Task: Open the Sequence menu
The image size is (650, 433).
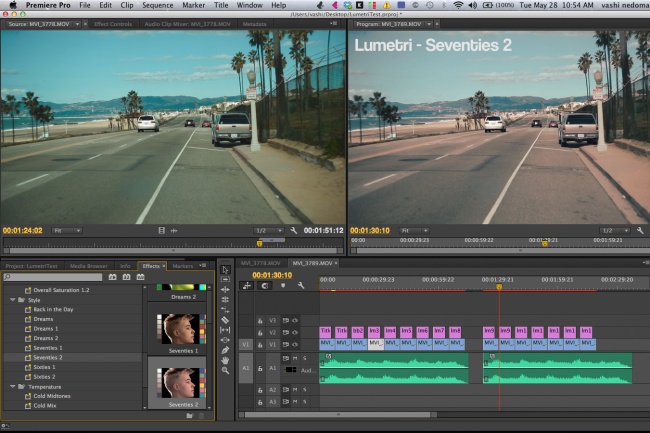Action: point(158,5)
